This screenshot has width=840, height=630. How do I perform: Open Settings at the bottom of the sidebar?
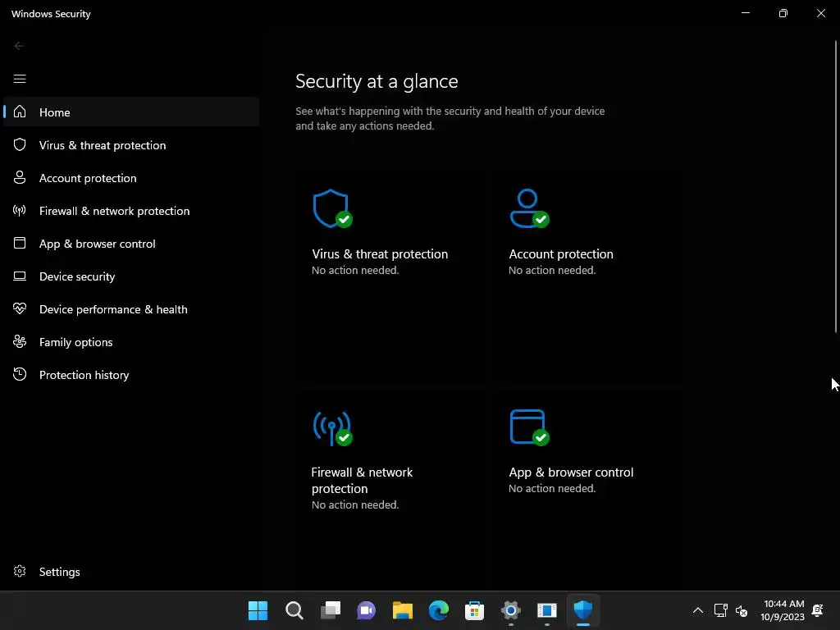pos(131,572)
